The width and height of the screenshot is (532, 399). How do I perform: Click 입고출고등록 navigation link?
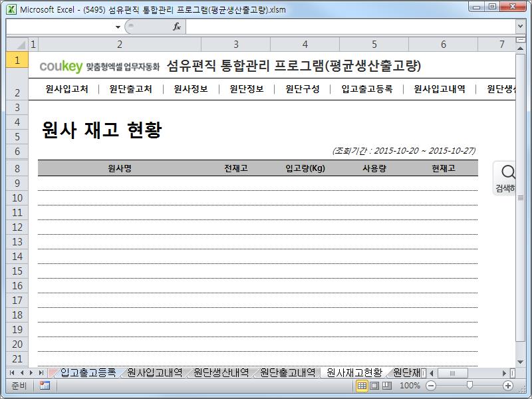point(367,89)
